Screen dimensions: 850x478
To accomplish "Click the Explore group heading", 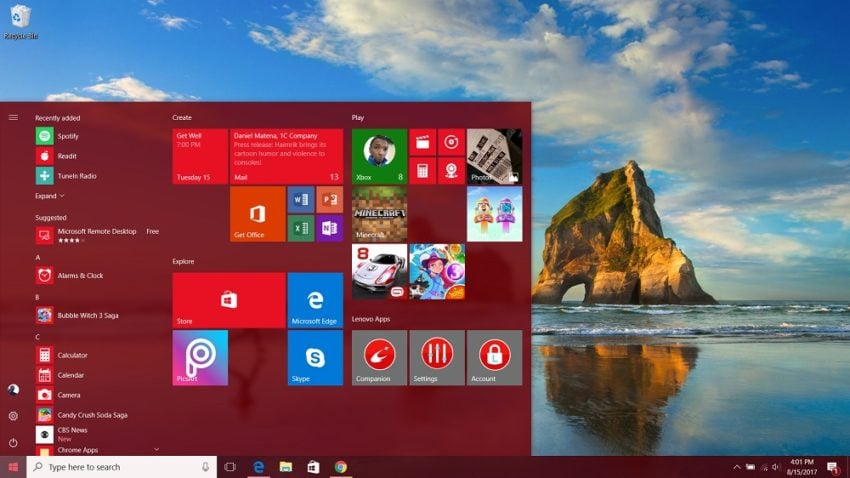I will [183, 261].
